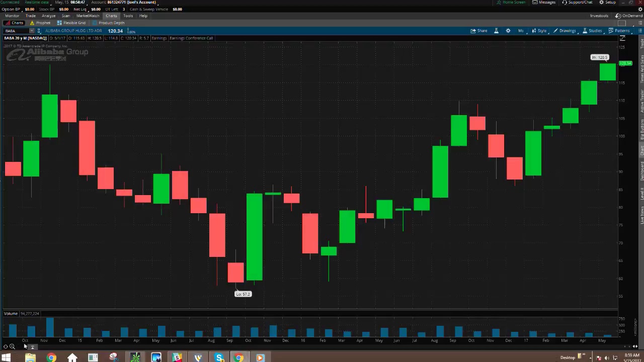
Task: Click the Earnings label in chart header
Action: point(159,38)
